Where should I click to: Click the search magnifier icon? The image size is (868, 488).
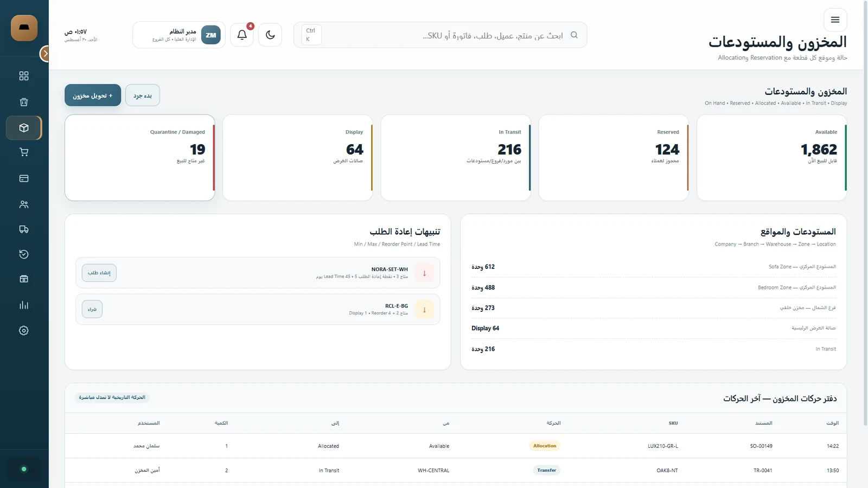point(574,35)
